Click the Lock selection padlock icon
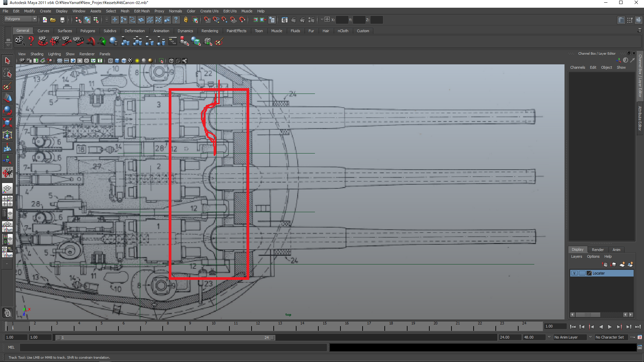The width and height of the screenshot is (644, 362). 185,20
